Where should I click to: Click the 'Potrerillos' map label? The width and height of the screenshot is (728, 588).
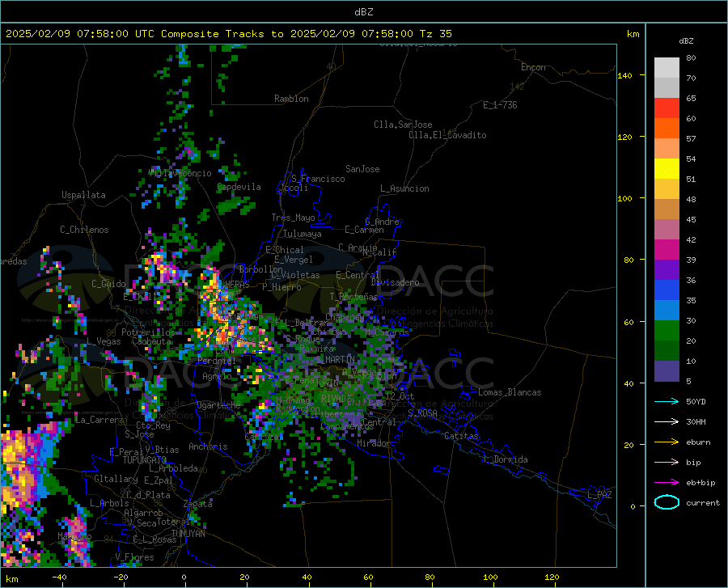(148, 332)
